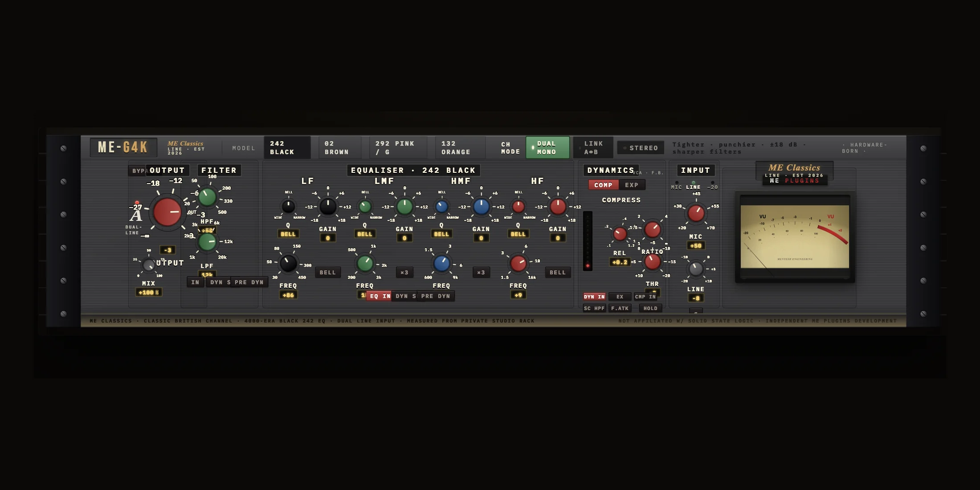Toggle the HF BELL shape button
The height and width of the screenshot is (490, 980).
pyautogui.click(x=558, y=272)
